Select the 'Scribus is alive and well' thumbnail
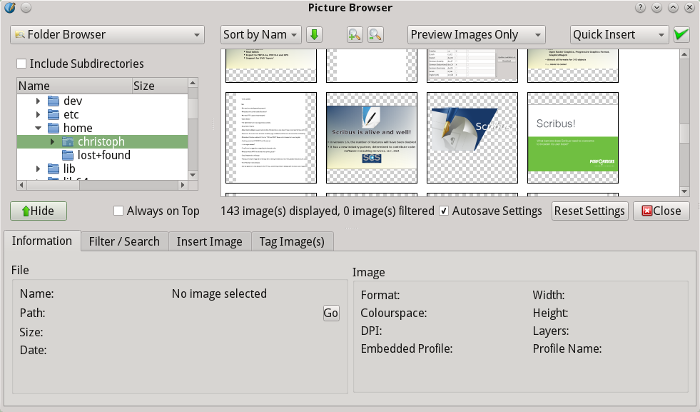Image resolution: width=700 pixels, height=412 pixels. pos(372,138)
